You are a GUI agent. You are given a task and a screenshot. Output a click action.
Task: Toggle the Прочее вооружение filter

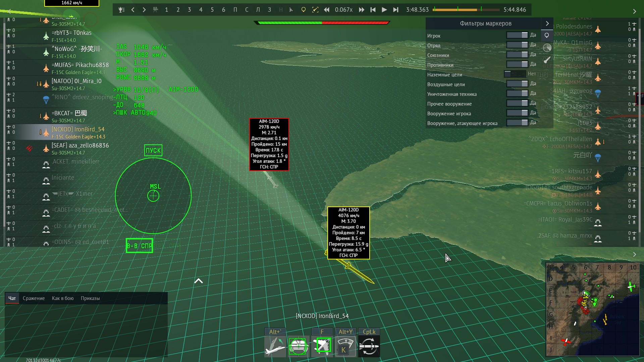pyautogui.click(x=517, y=103)
